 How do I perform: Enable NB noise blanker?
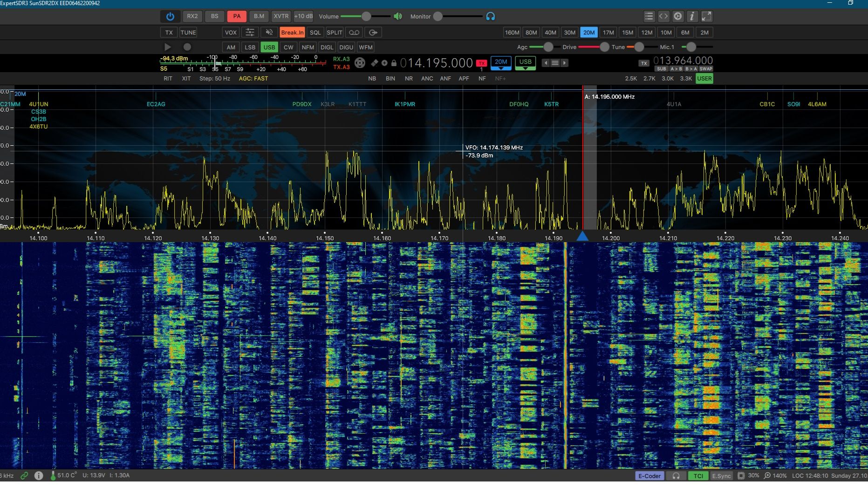[x=372, y=79]
